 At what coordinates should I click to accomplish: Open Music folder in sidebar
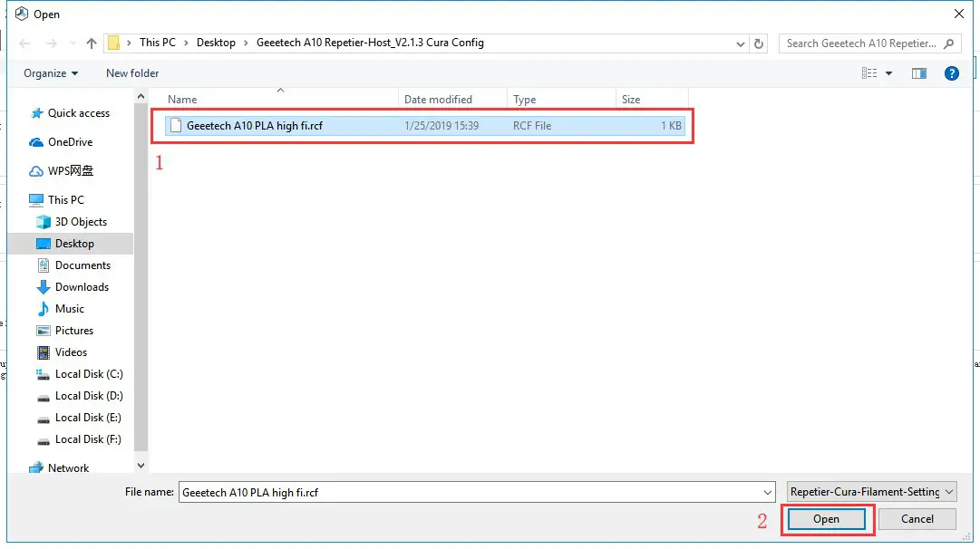(x=61, y=309)
